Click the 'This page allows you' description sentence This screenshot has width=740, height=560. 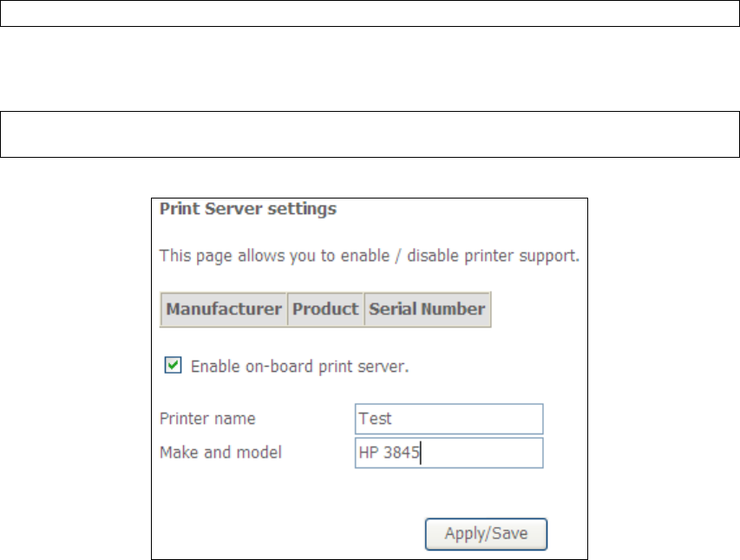tap(369, 257)
